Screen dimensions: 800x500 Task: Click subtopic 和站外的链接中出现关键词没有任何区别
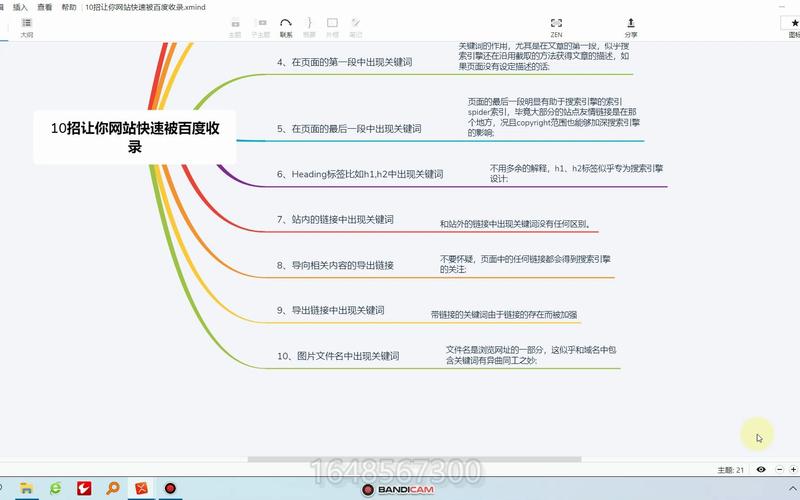coord(515,224)
